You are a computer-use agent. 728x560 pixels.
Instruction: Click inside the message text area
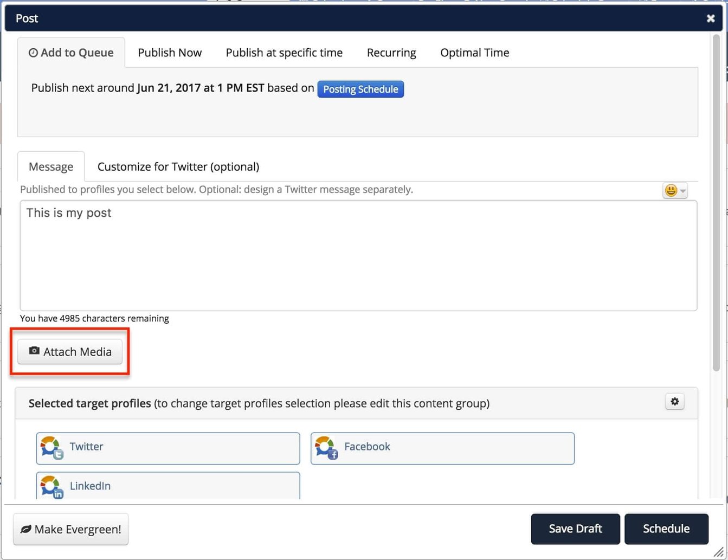click(358, 256)
